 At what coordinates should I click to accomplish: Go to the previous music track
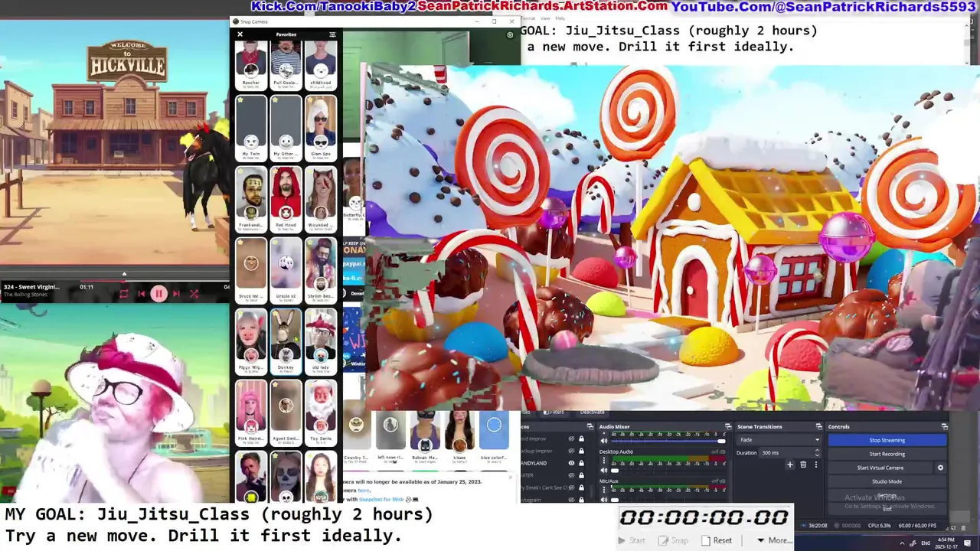[142, 293]
